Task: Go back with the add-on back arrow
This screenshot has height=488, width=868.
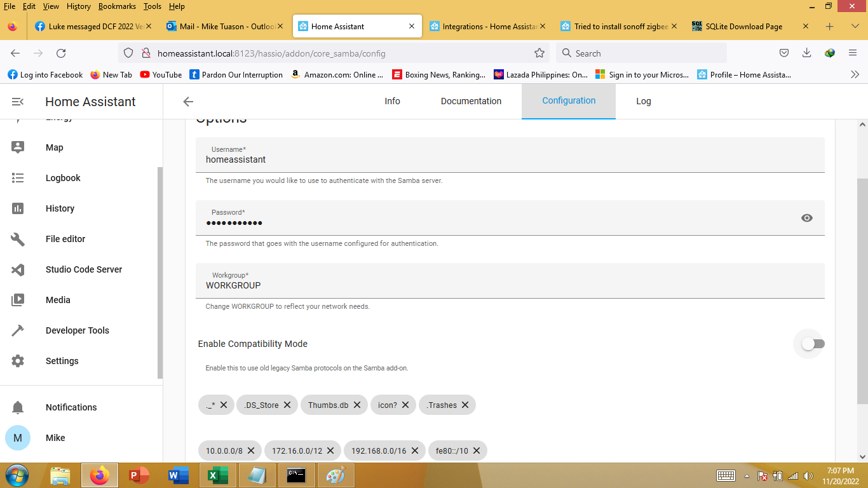Action: [188, 102]
